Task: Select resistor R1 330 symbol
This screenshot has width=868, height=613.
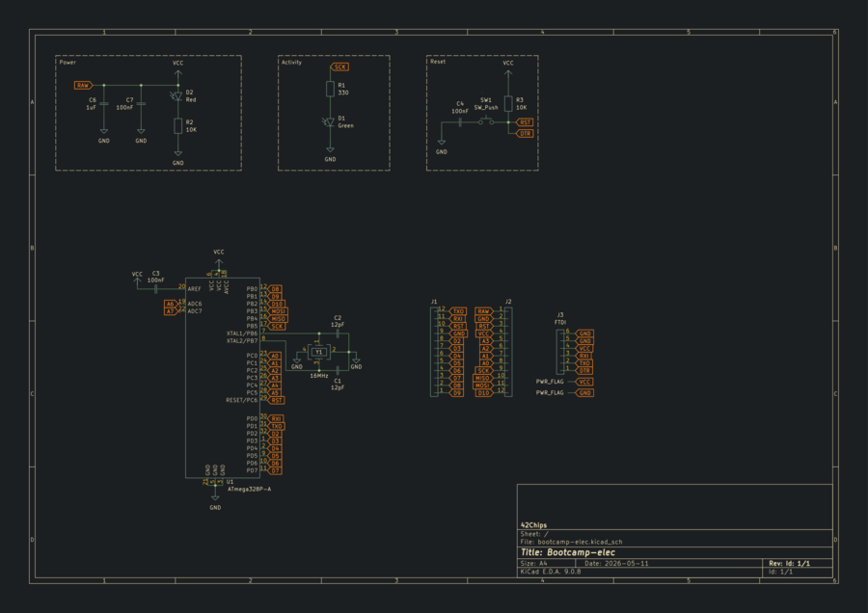Action: [330, 89]
